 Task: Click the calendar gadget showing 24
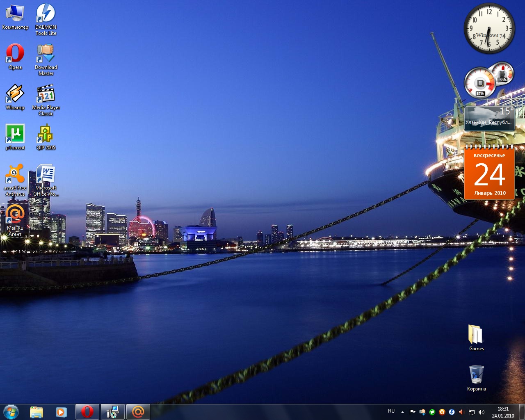[489, 174]
